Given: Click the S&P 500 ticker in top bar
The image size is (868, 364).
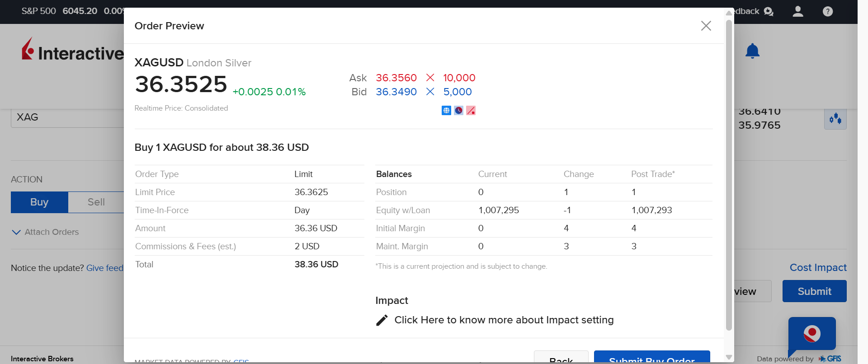Looking at the screenshot, I should pyautogui.click(x=38, y=11).
